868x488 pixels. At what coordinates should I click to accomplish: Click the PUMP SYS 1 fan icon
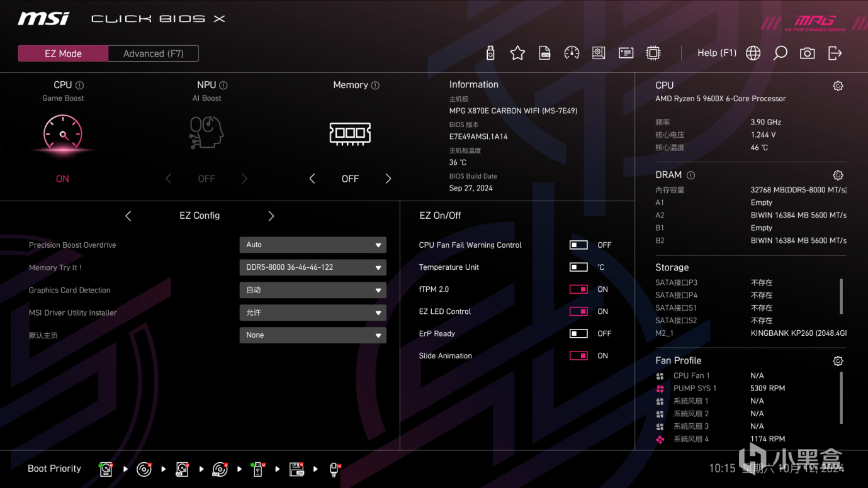click(660, 389)
